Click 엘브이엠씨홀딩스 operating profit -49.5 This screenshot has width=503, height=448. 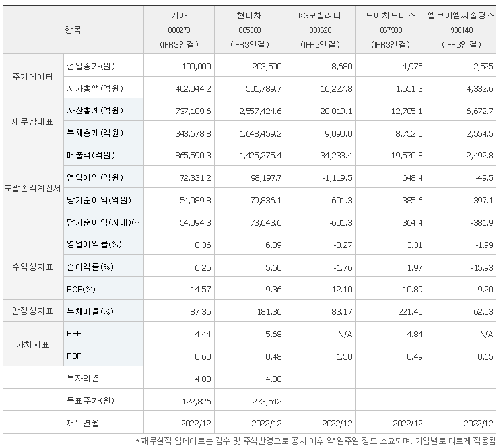(485, 178)
